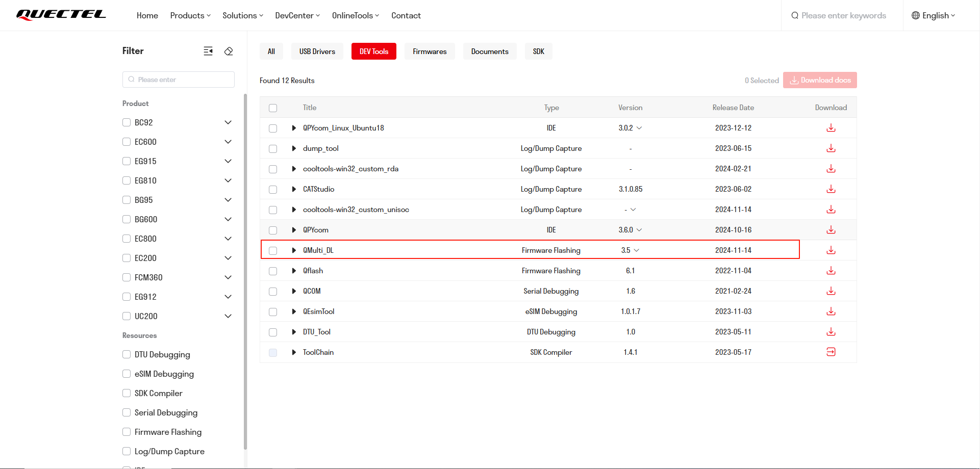Open the OnlineTools menu
Image resolution: width=980 pixels, height=469 pixels.
[356, 16]
